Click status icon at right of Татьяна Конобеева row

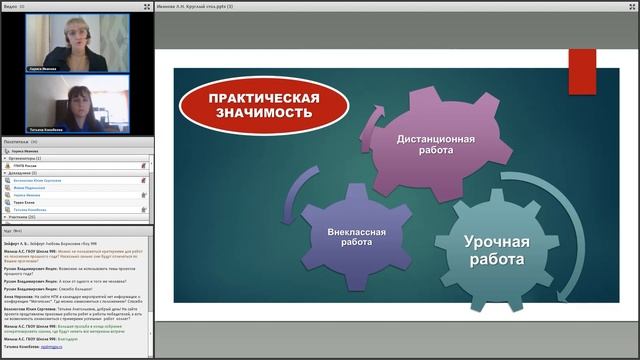point(144,210)
